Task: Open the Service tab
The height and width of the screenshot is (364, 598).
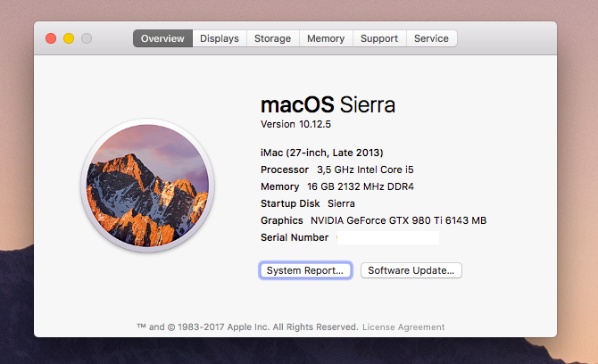Action: [x=431, y=38]
